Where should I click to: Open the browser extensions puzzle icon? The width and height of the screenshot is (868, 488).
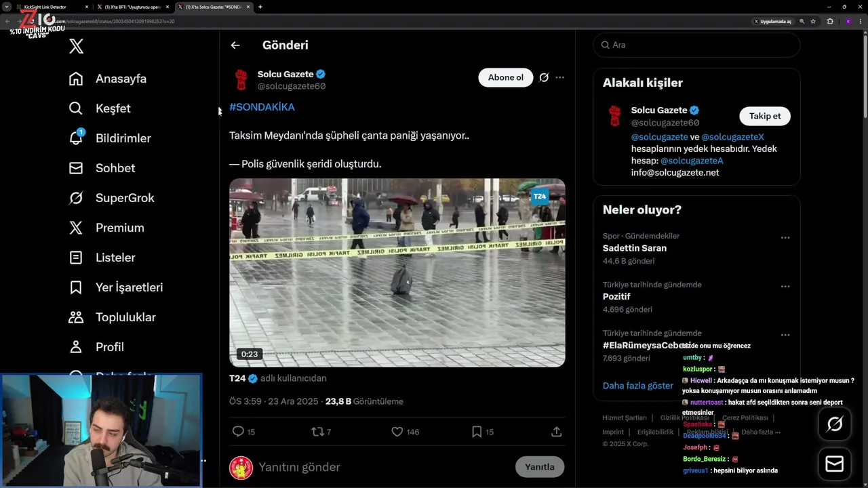(x=830, y=21)
